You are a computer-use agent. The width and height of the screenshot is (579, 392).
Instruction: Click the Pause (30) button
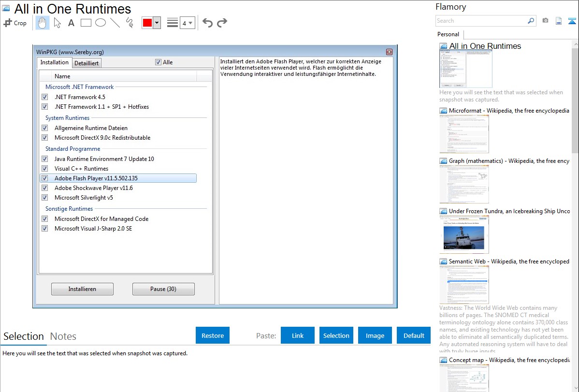[163, 289]
